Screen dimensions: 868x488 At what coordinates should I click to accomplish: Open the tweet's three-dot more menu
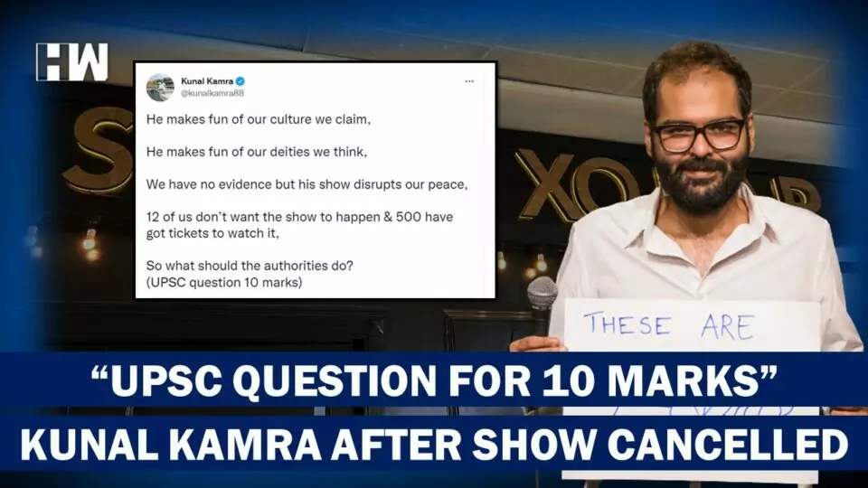(469, 81)
